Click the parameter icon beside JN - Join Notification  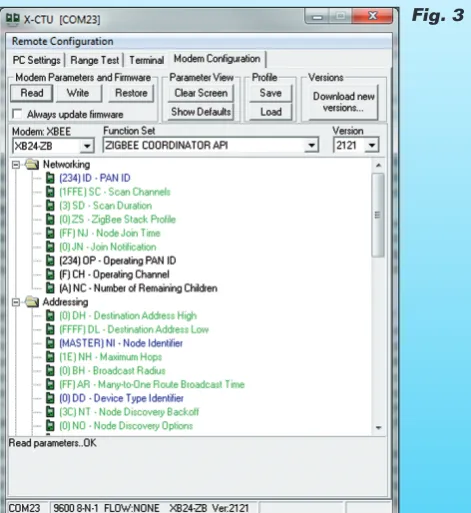point(50,247)
